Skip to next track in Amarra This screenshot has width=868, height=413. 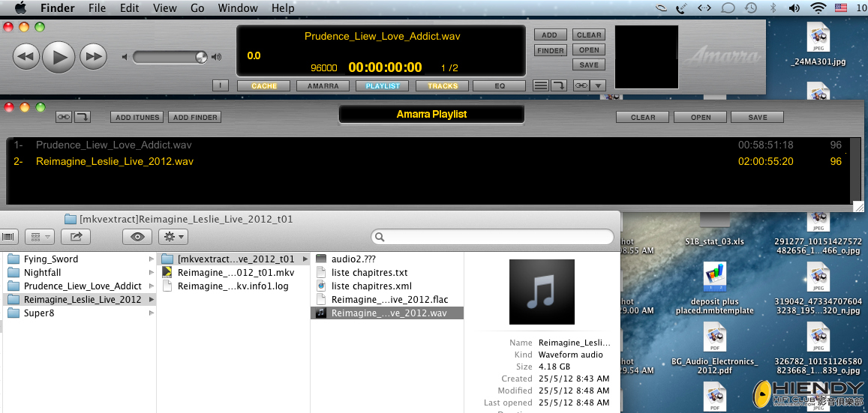click(x=93, y=56)
